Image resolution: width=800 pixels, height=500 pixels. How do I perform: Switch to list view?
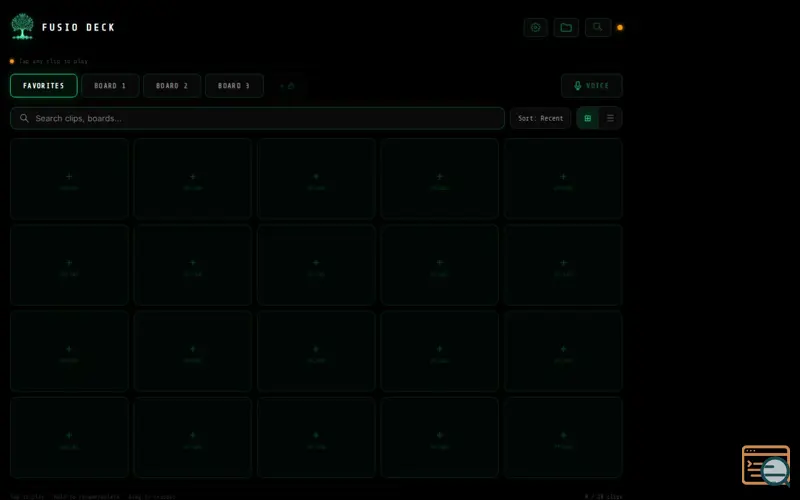[610, 118]
